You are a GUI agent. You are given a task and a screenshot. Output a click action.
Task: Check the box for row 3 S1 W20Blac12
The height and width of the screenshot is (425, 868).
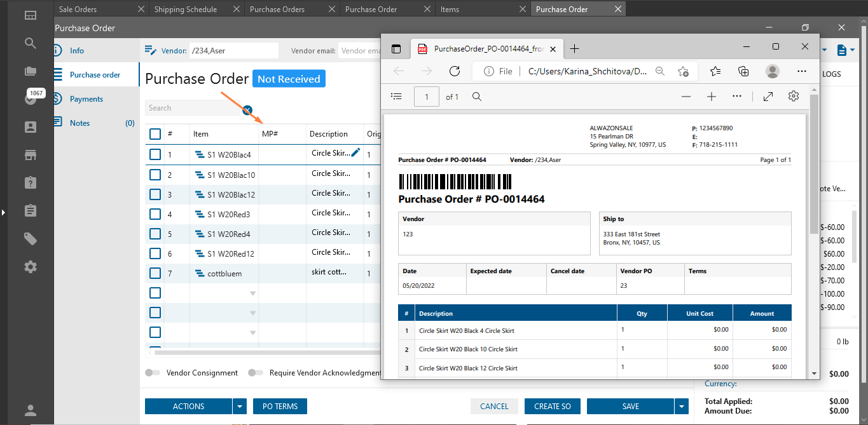click(155, 194)
